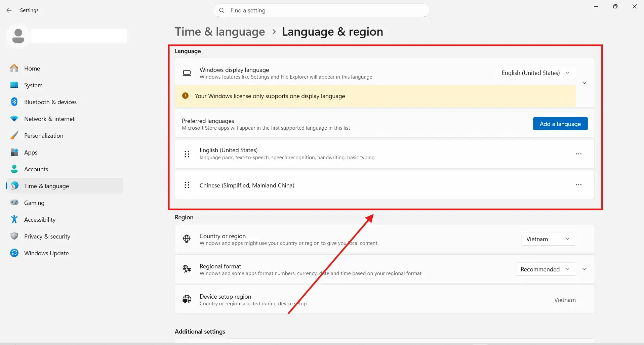Click the user profile avatar
644x345 pixels.
pyautogui.click(x=18, y=36)
